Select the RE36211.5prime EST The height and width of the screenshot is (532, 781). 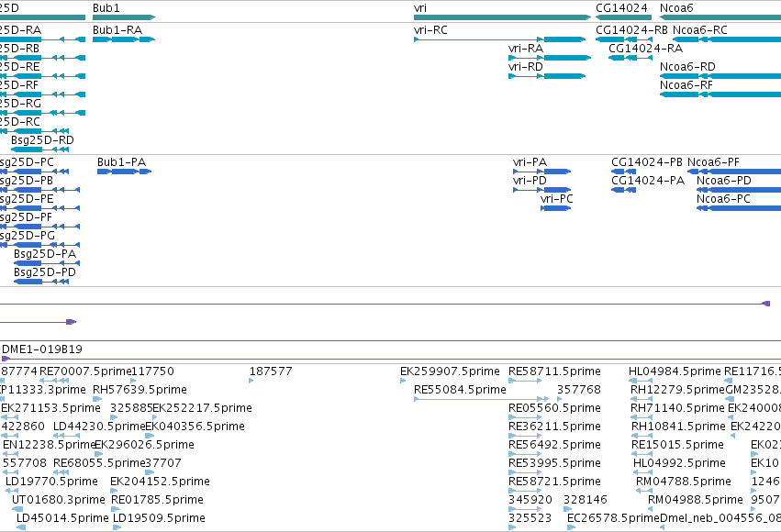tap(525, 436)
